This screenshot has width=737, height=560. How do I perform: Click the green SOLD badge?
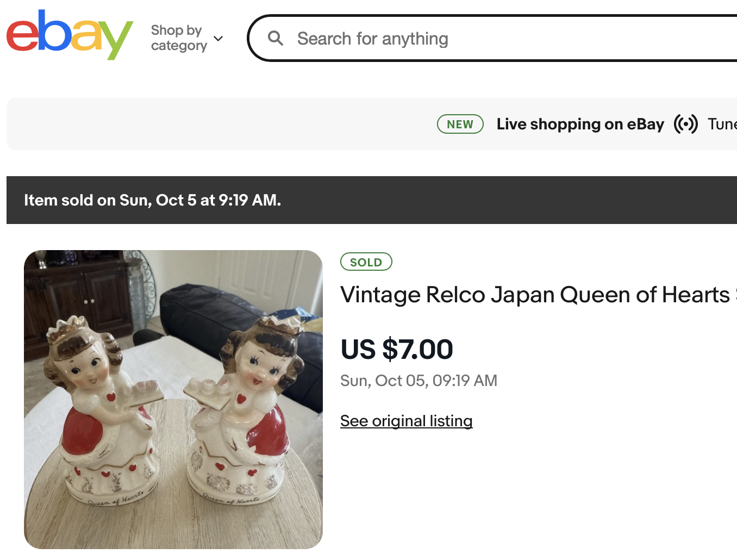366,262
